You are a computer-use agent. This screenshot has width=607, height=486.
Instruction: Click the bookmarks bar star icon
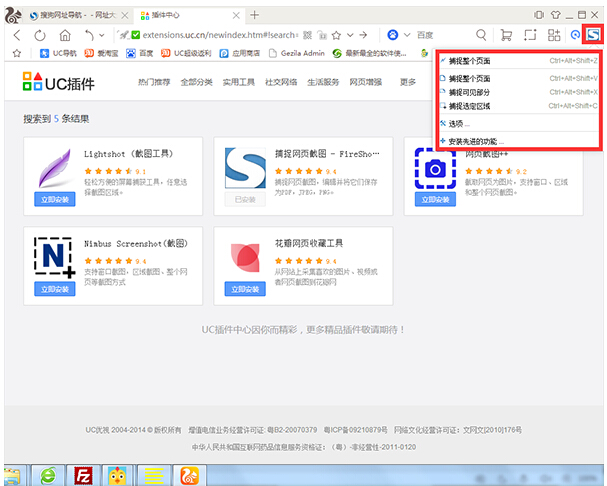pyautogui.click(x=17, y=53)
